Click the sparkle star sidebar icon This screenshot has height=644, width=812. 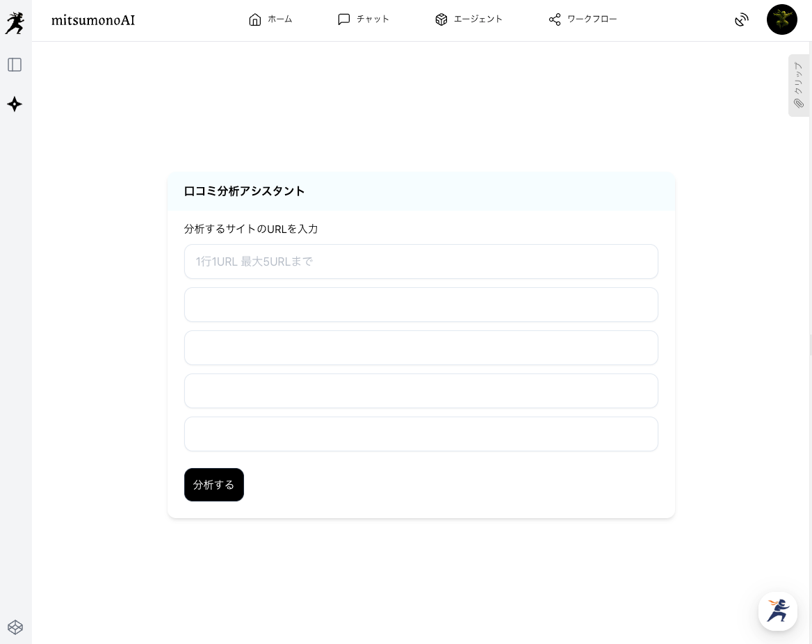coord(15,104)
